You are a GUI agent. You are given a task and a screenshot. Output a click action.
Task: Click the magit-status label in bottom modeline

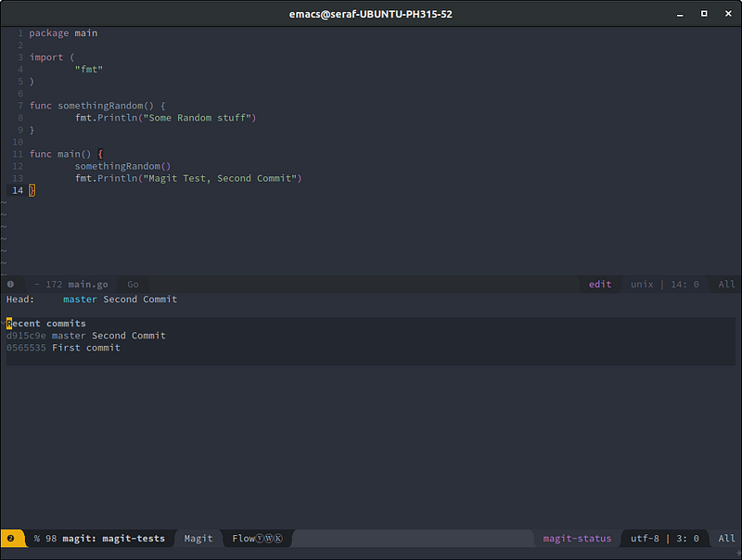pos(577,538)
